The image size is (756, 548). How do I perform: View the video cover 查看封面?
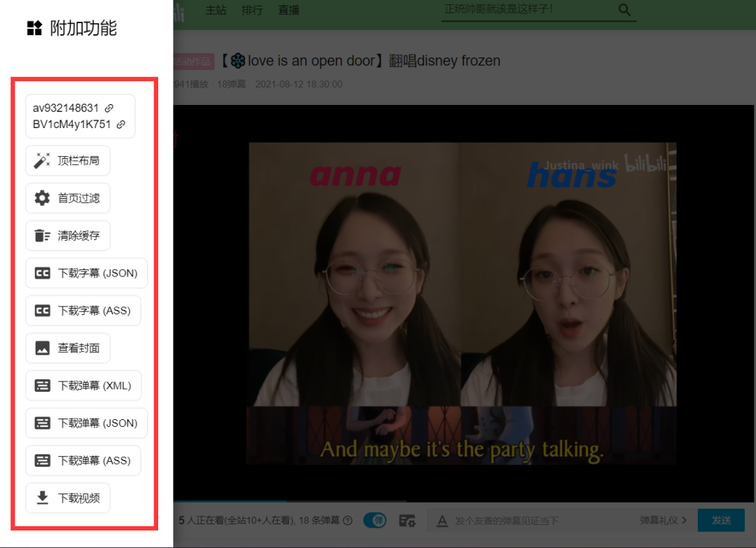pyautogui.click(x=68, y=348)
